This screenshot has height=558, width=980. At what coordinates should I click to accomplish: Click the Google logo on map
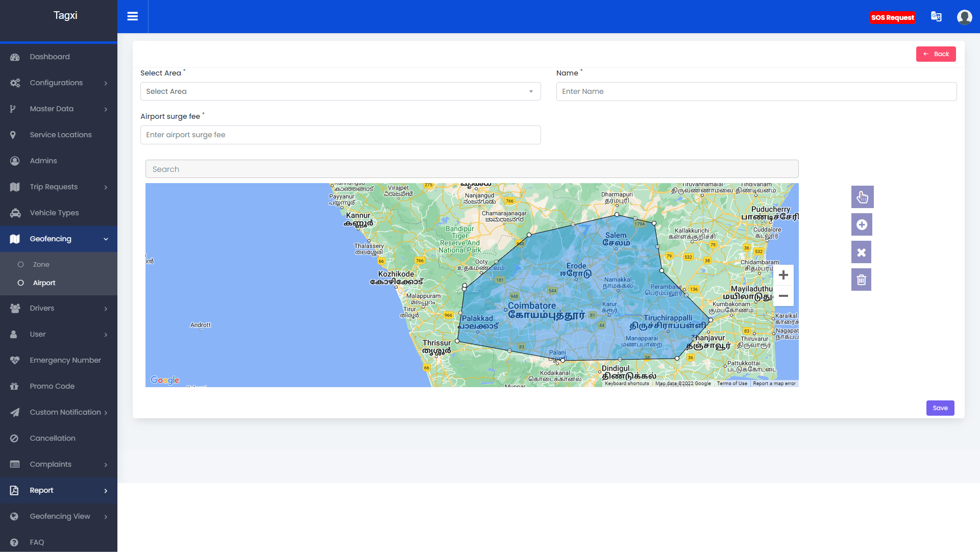(x=165, y=380)
